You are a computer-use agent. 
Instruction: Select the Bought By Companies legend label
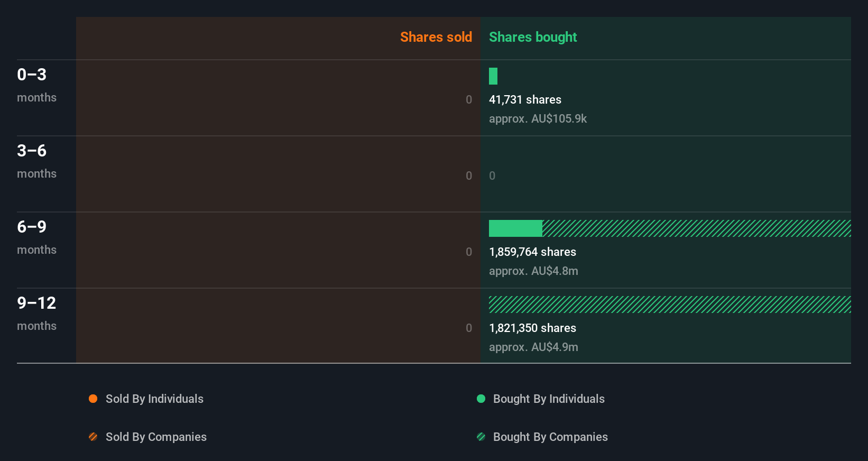point(550,437)
